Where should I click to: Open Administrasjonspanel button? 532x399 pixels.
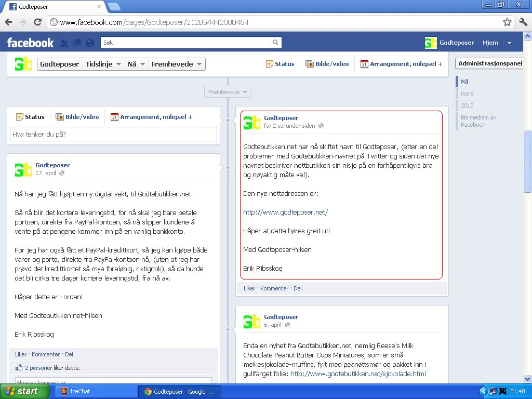click(490, 63)
